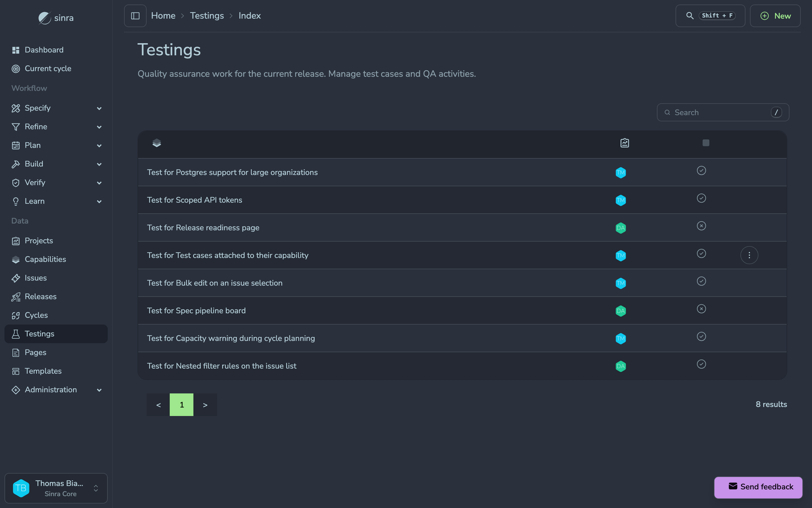Open Dashboard from the sidebar
The image size is (812, 508).
click(x=56, y=50)
